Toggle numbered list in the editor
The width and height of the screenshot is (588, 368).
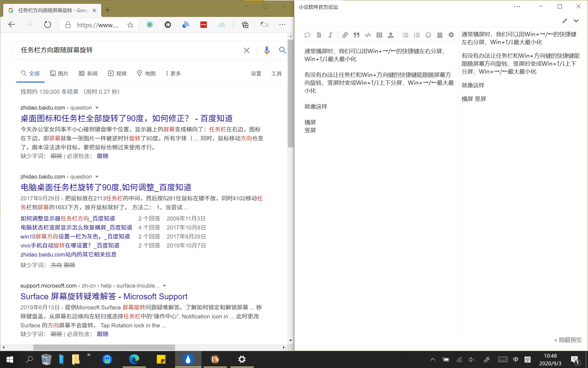417,35
